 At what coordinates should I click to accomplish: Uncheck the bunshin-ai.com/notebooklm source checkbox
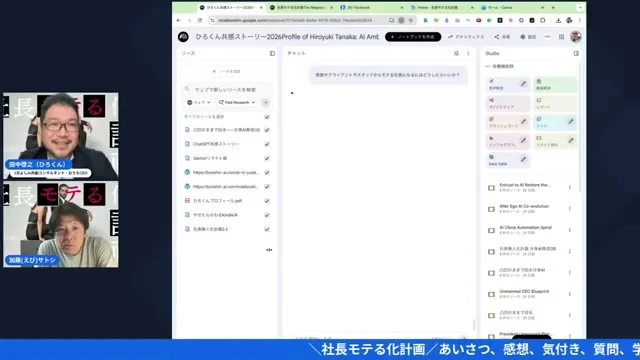click(x=267, y=187)
